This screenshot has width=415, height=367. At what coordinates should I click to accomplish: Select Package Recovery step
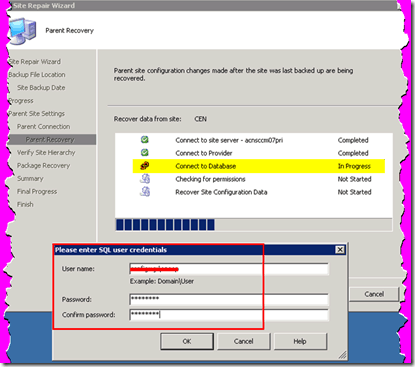43,166
